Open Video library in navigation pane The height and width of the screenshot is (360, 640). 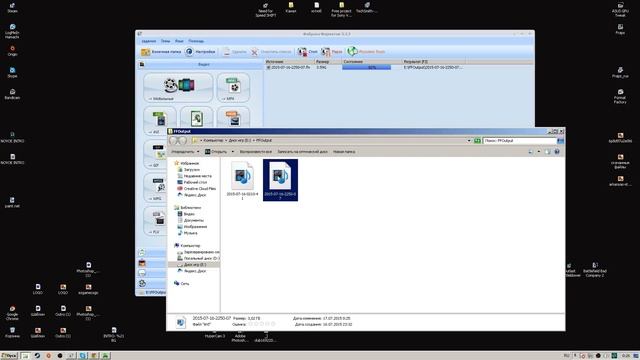186,214
